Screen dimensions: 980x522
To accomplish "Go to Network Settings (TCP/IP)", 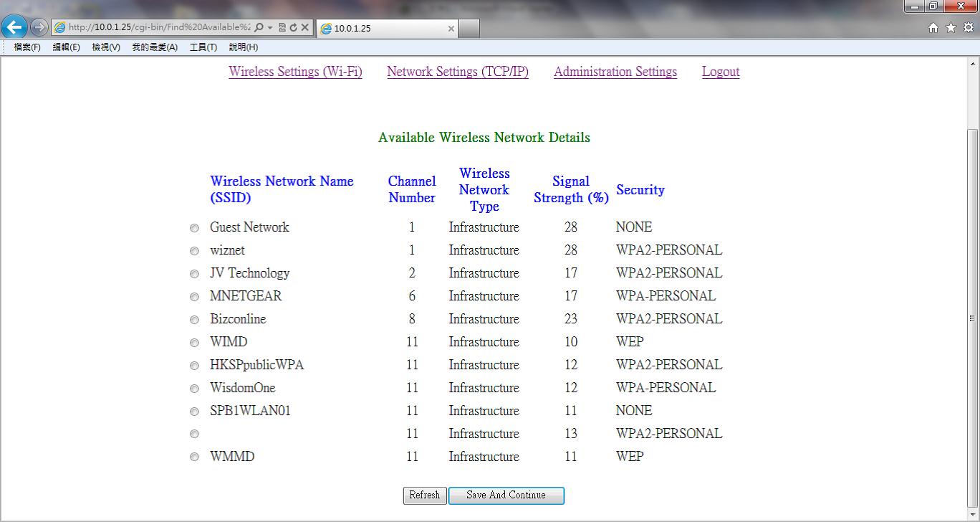I will tap(458, 72).
